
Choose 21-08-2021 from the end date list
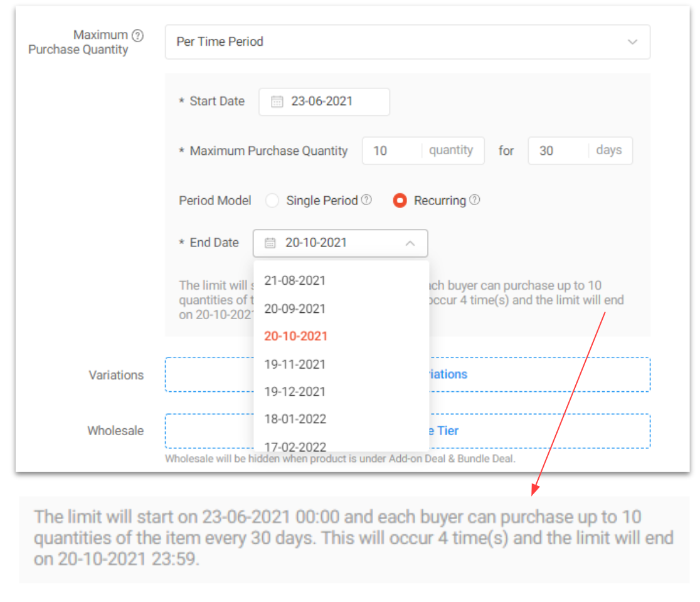click(294, 280)
